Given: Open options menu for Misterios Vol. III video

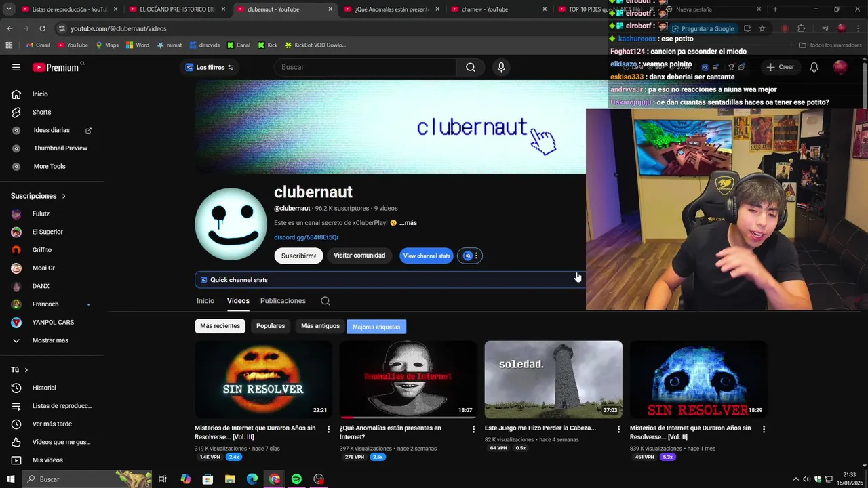Looking at the screenshot, I should coord(328,429).
